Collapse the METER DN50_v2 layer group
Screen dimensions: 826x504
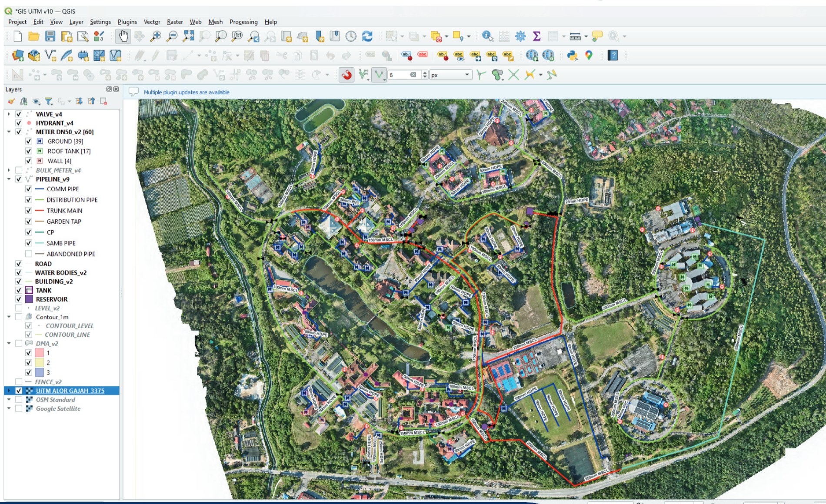point(9,132)
